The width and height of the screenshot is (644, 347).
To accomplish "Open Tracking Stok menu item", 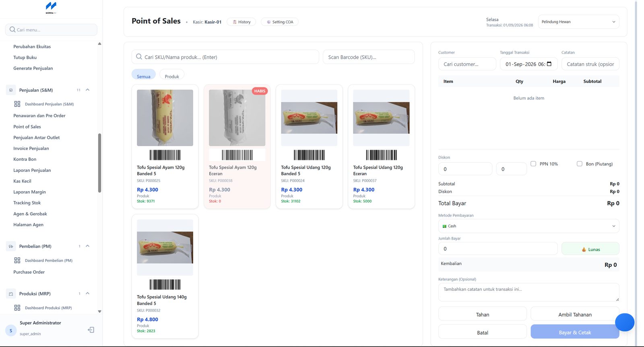I will [27, 203].
